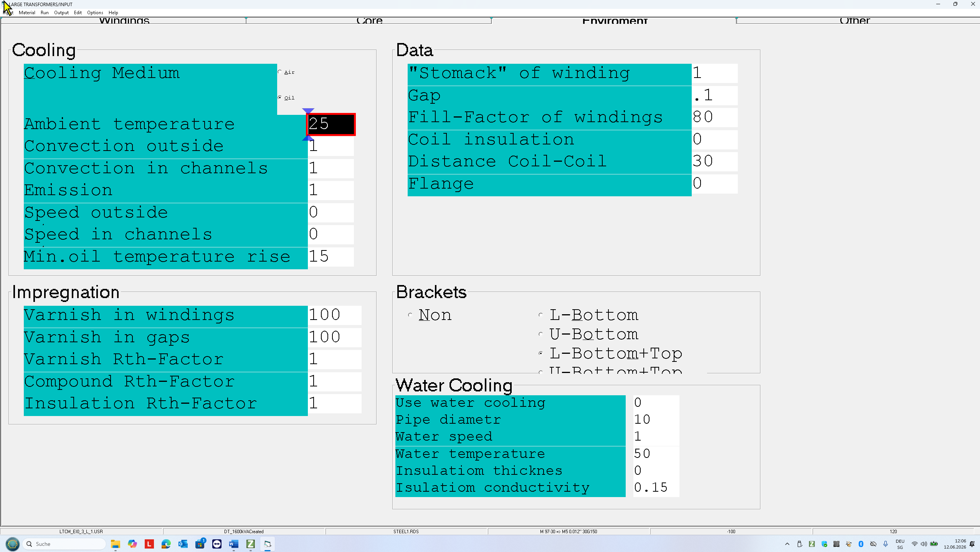This screenshot has height=552, width=980.
Task: Show hidden system tray icons
Action: [x=787, y=544]
